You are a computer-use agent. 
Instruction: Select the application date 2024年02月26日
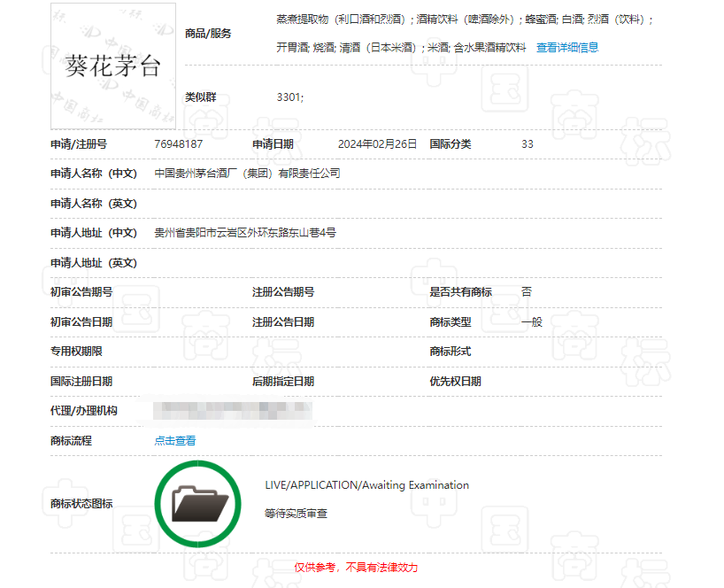pyautogui.click(x=377, y=144)
